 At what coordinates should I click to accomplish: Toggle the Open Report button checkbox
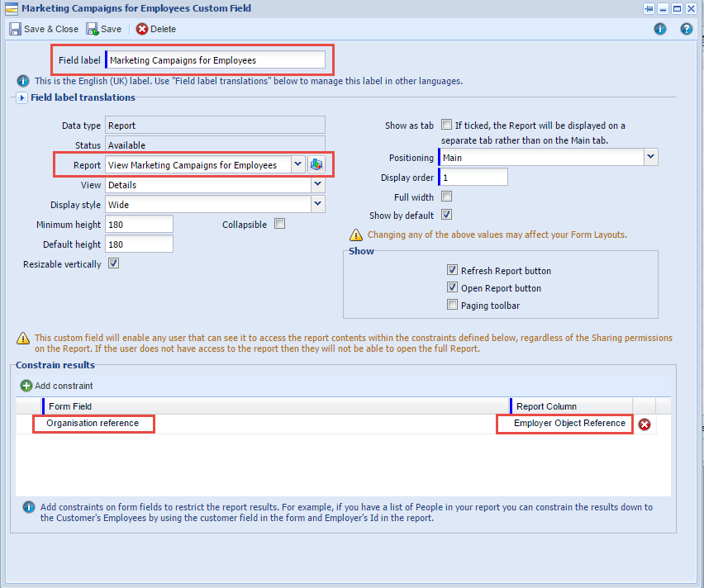[452, 287]
